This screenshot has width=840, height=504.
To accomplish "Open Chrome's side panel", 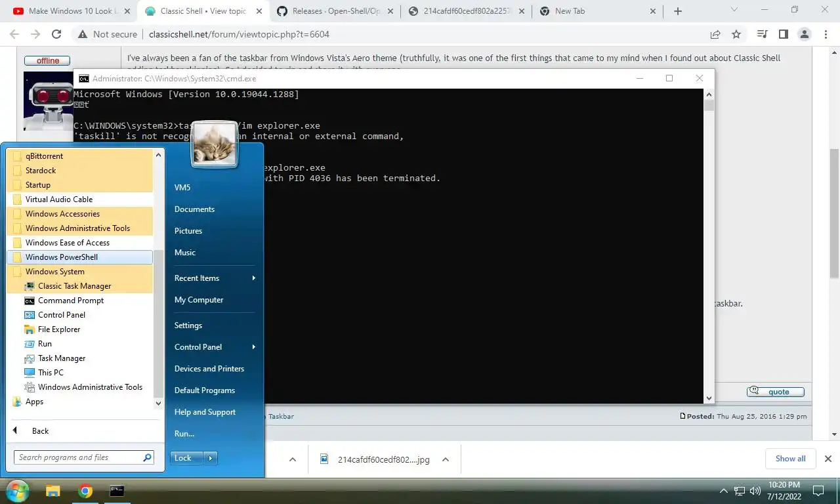I will click(x=783, y=34).
